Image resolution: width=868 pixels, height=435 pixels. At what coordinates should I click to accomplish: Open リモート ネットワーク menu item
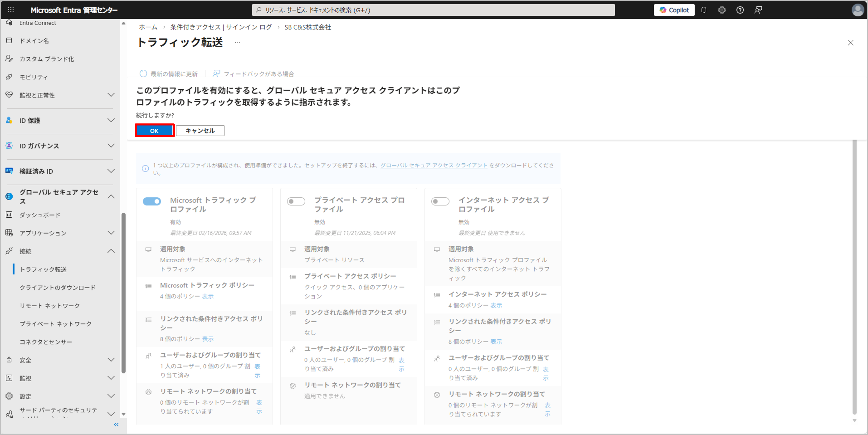click(x=50, y=306)
